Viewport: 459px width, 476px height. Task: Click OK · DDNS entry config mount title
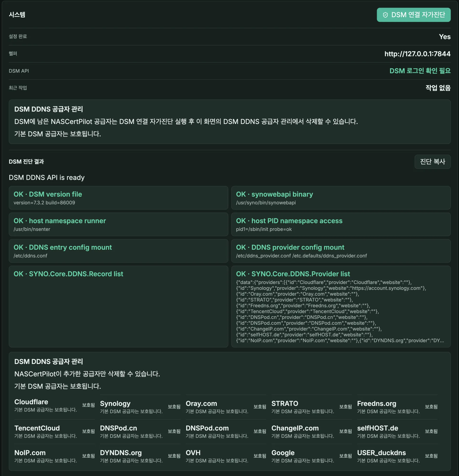63,247
